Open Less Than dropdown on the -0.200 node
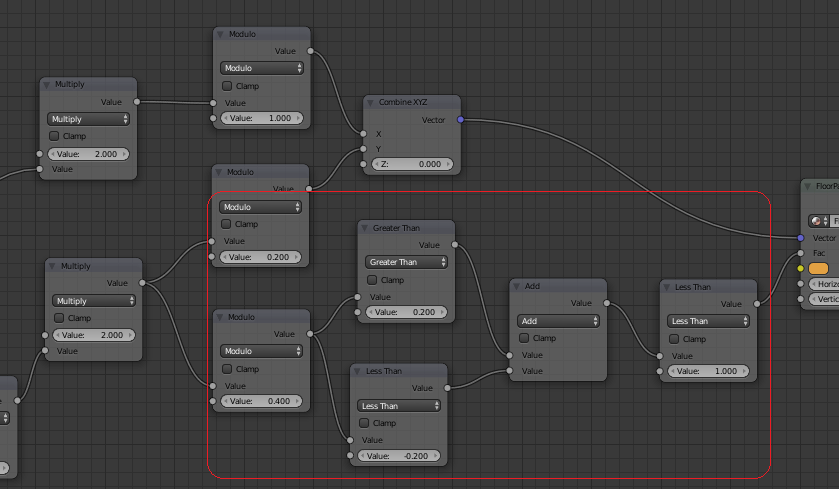Screen dimensions: 839x489 coord(399,406)
